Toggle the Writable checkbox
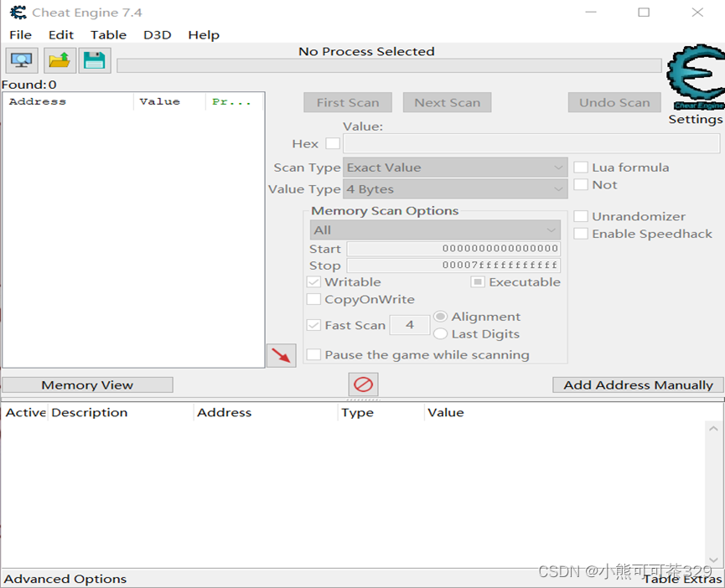 [x=313, y=281]
